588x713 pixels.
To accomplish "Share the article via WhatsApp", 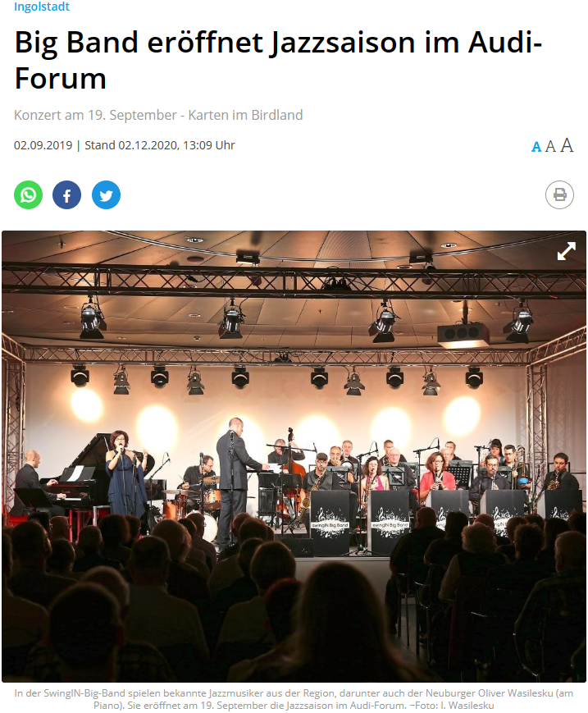I will (28, 195).
